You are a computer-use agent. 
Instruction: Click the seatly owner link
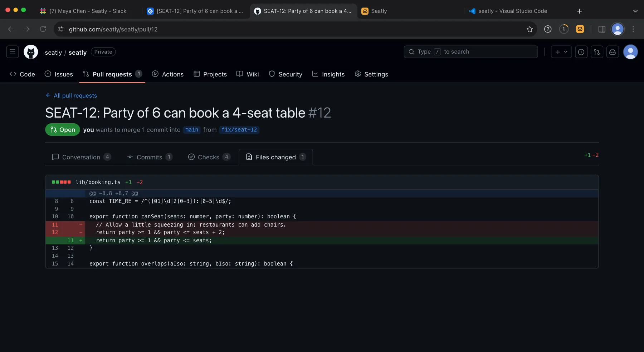coord(53,53)
